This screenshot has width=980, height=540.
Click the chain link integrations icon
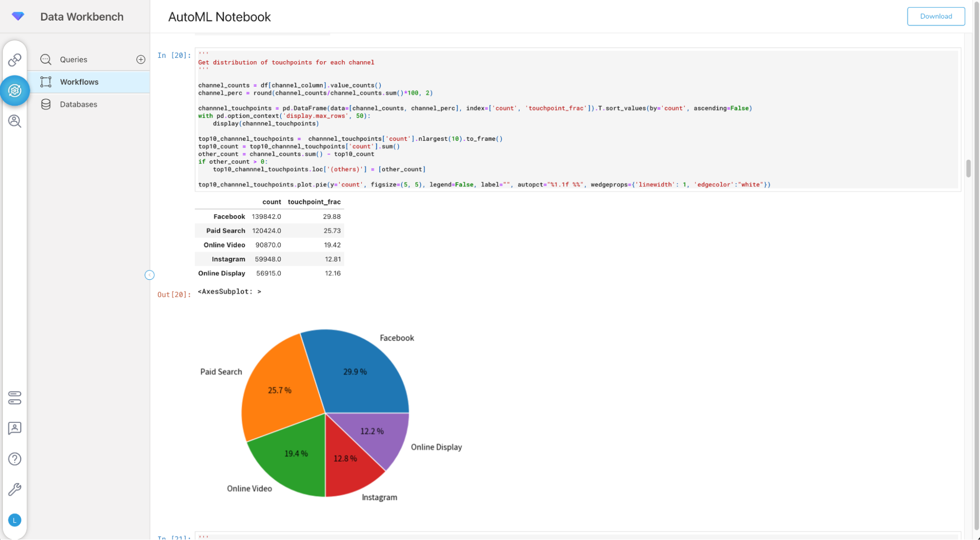pyautogui.click(x=15, y=60)
